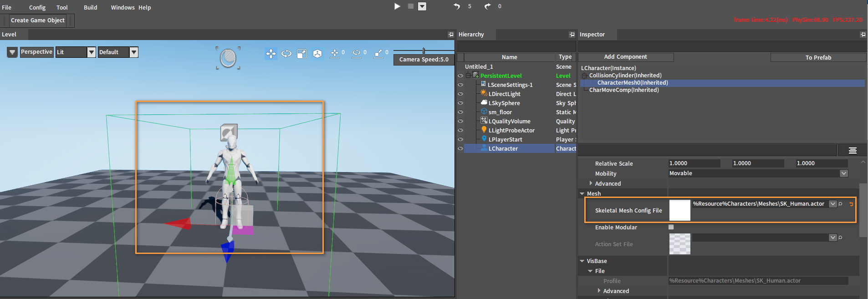The width and height of the screenshot is (868, 299).
Task: Open the Config menu
Action: [37, 8]
